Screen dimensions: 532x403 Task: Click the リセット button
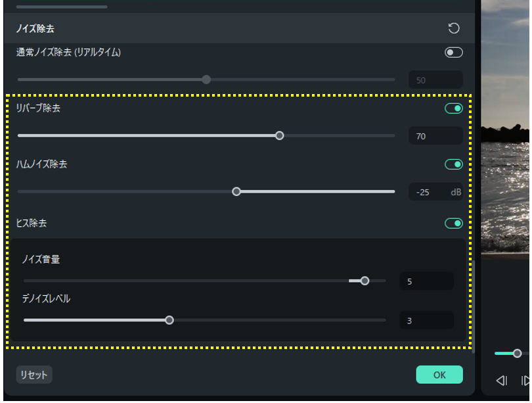coord(34,375)
